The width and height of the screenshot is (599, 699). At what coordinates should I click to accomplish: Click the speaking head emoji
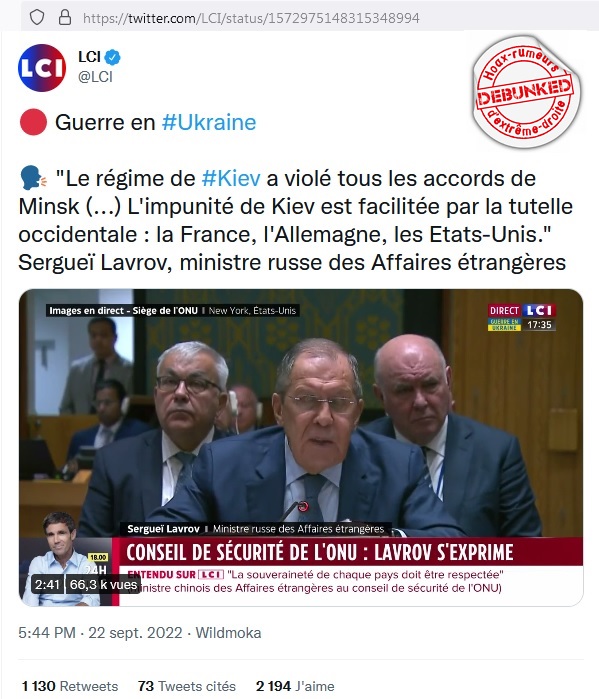[33, 178]
